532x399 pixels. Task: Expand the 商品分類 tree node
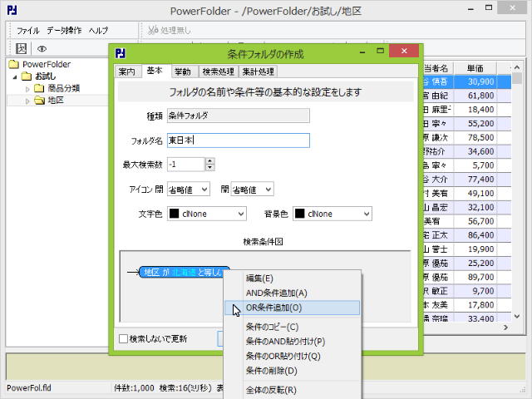(x=27, y=89)
